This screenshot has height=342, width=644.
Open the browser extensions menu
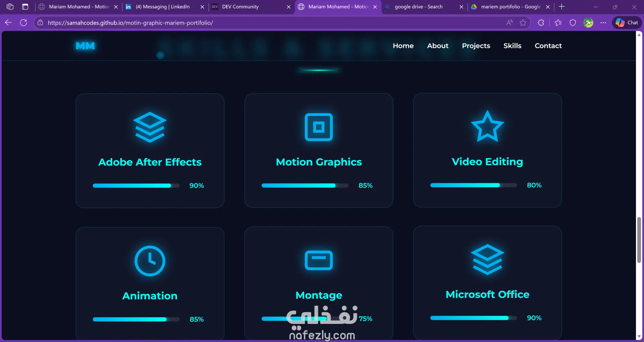point(541,22)
